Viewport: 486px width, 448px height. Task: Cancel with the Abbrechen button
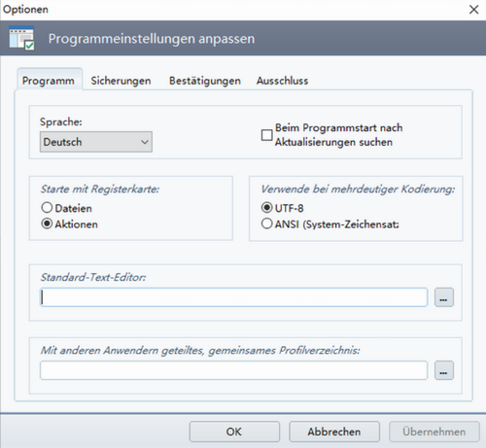tap(334, 431)
